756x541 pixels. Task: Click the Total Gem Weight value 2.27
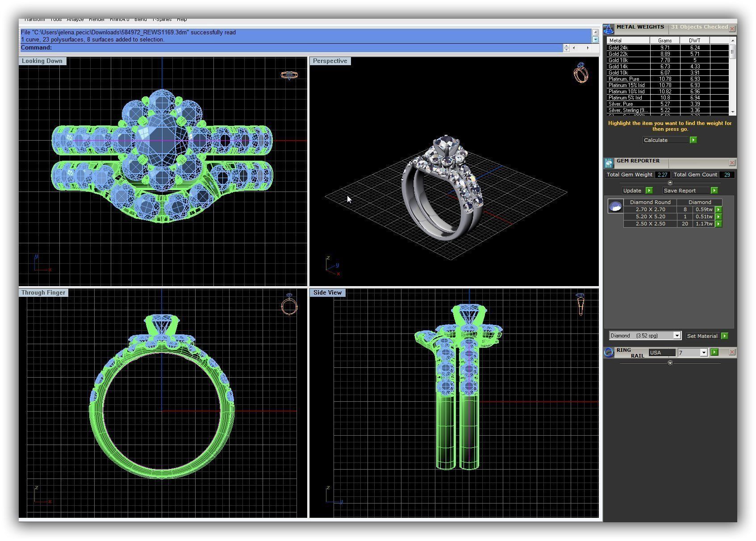click(x=662, y=175)
